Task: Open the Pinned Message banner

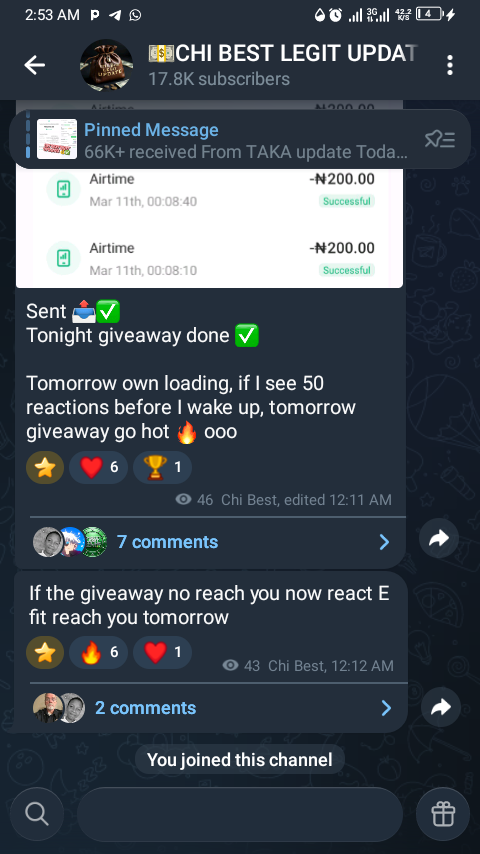Action: [240, 139]
